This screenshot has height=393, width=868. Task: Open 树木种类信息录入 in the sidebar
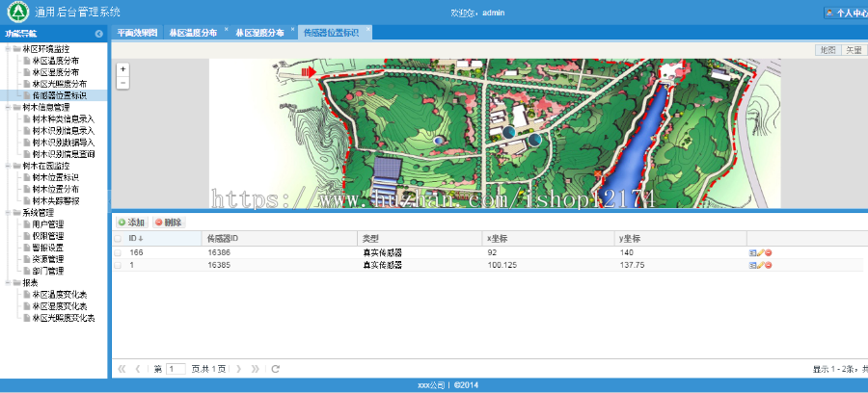63,118
